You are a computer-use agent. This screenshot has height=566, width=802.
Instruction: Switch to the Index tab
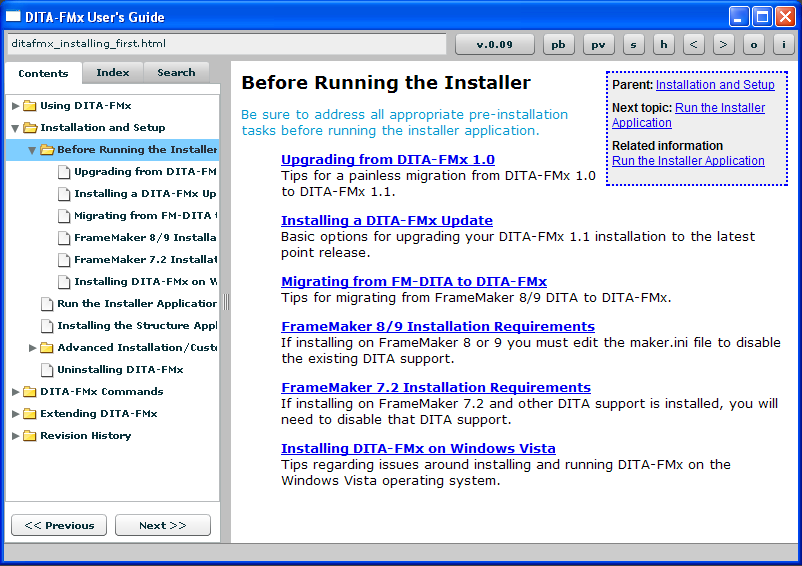tap(113, 73)
